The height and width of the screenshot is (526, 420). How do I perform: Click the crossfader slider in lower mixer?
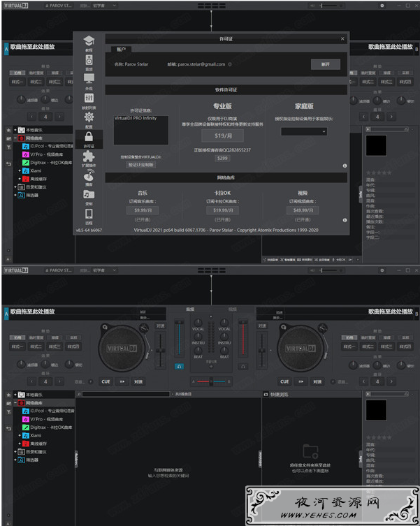point(211,381)
